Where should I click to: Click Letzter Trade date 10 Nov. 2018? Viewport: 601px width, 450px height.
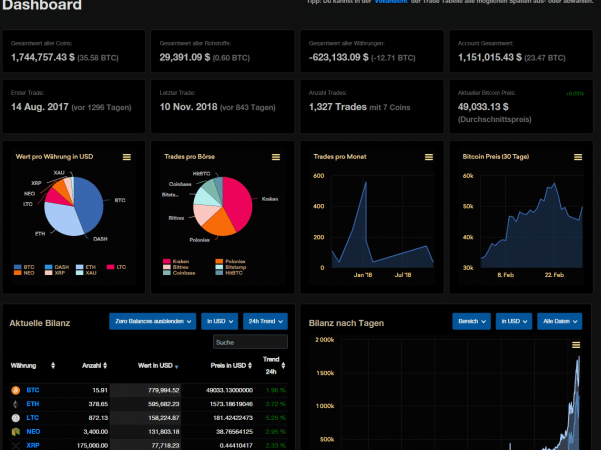188,107
